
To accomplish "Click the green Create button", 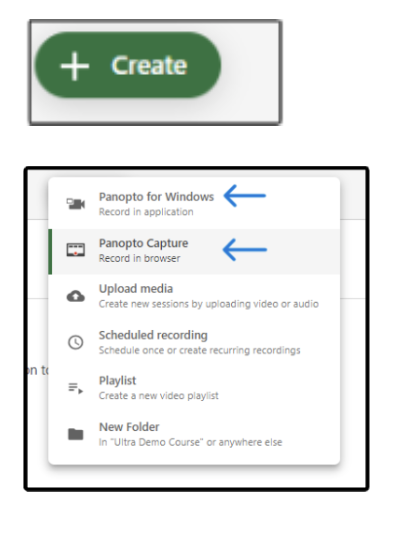I will [x=128, y=65].
